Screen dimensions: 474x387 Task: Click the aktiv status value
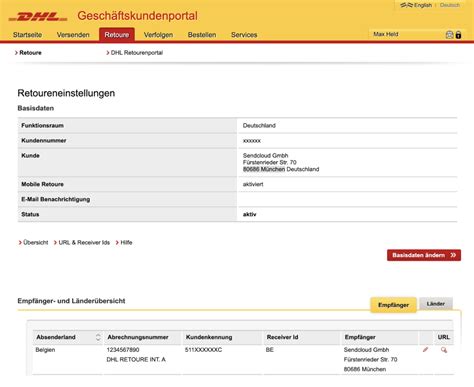249,214
